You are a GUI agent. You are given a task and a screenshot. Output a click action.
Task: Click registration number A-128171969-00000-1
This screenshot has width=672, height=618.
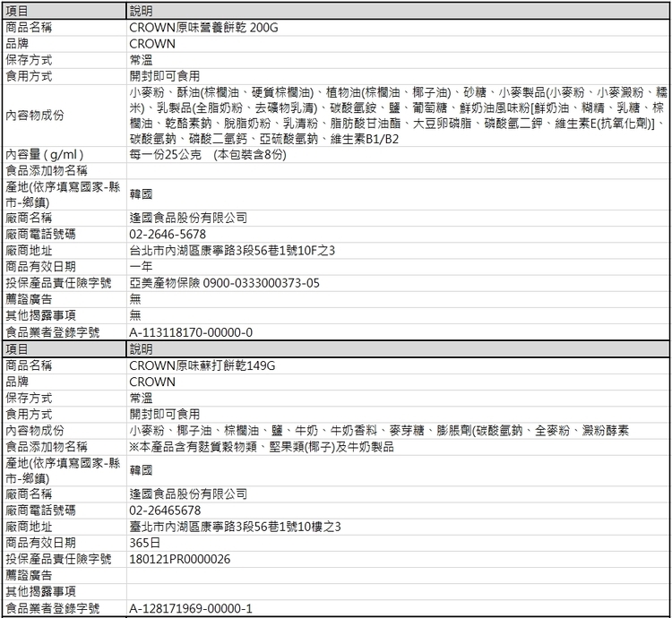191,609
